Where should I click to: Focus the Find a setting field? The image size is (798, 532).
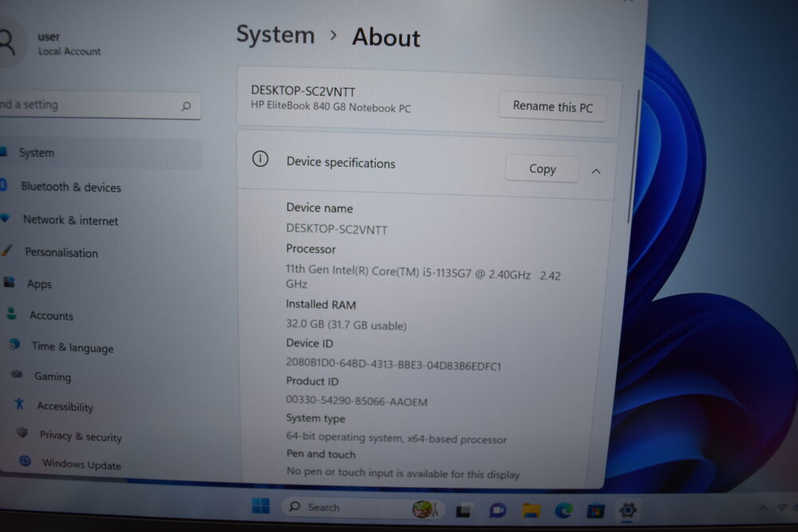100,105
